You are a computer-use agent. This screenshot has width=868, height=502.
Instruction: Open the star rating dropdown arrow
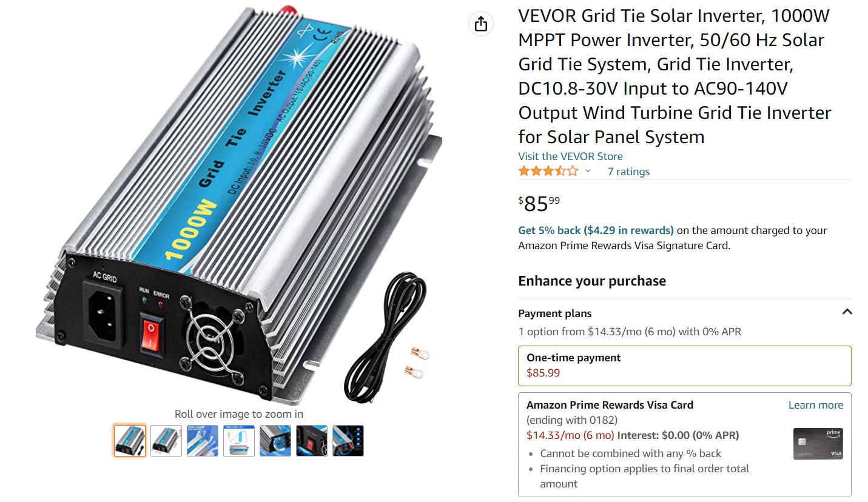coord(588,172)
